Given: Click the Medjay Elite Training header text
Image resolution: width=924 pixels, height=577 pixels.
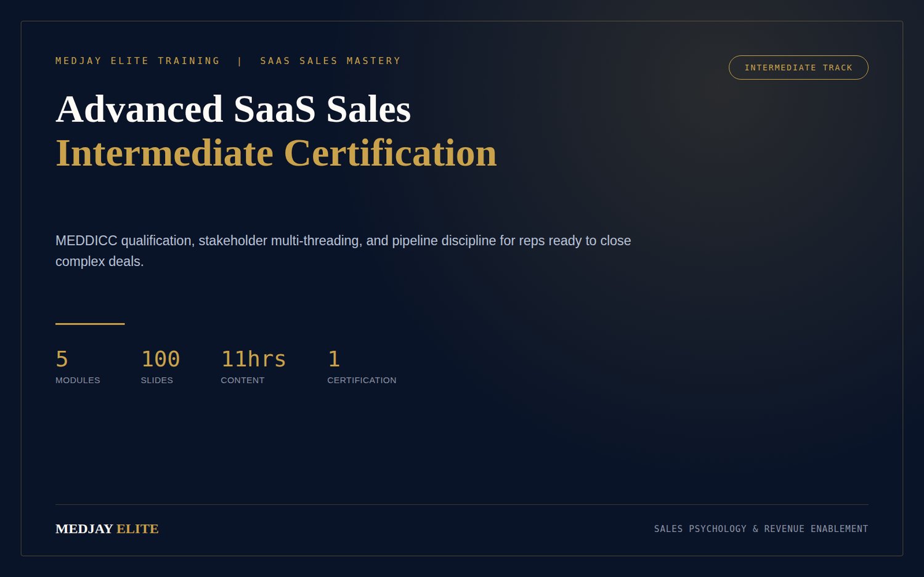Looking at the screenshot, I should click(x=137, y=61).
